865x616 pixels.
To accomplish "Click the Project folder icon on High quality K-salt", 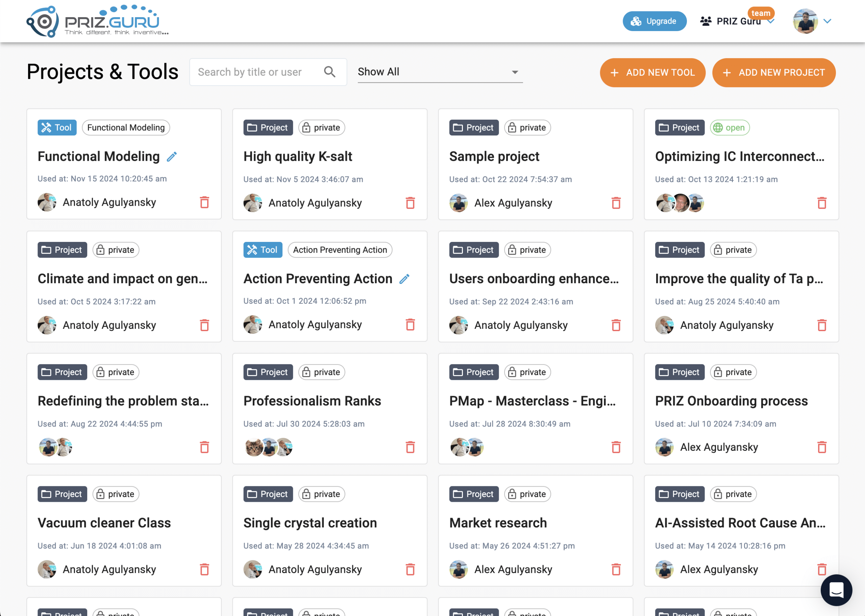I will (x=252, y=127).
